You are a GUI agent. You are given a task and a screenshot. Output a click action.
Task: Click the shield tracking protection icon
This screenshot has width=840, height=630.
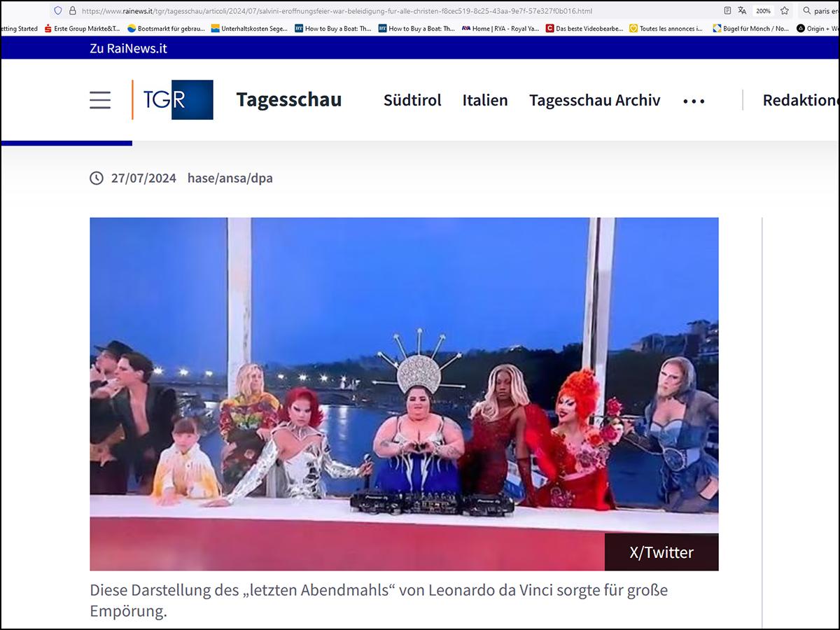pyautogui.click(x=58, y=11)
